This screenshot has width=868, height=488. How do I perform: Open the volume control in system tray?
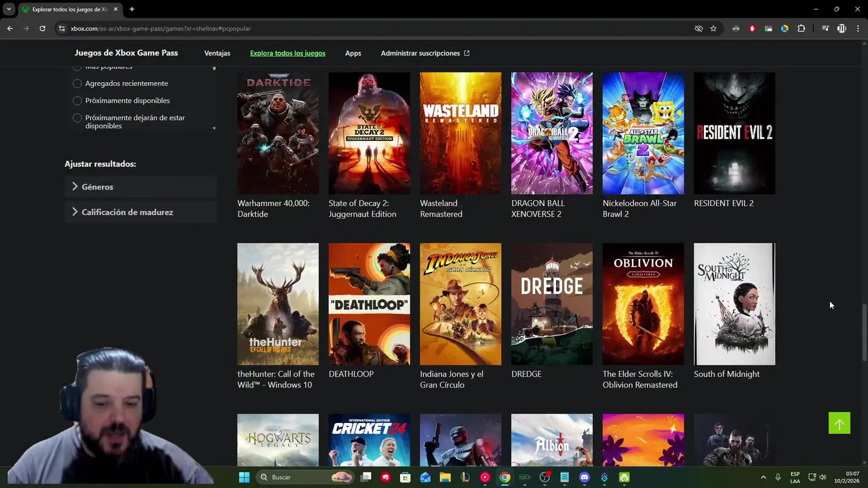point(823,477)
